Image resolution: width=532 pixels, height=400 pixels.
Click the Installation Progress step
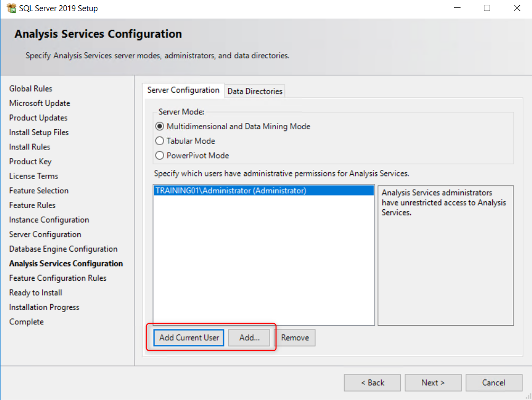pyautogui.click(x=44, y=307)
